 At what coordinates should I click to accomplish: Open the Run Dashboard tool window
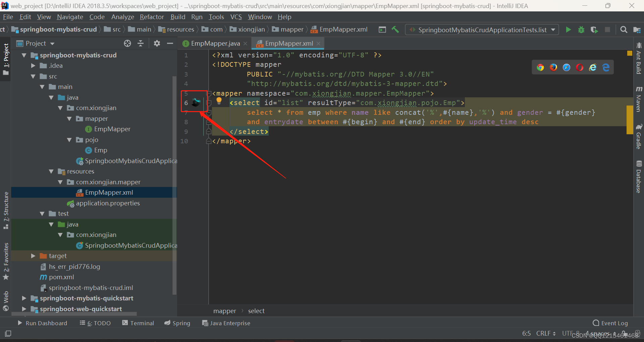[x=42, y=323]
